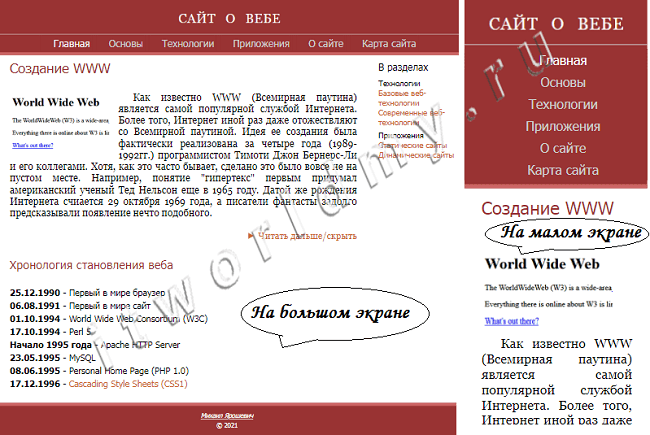The height and width of the screenshot is (435, 650).
Task: Click О сайте in the horizontal menu
Action: tap(326, 44)
